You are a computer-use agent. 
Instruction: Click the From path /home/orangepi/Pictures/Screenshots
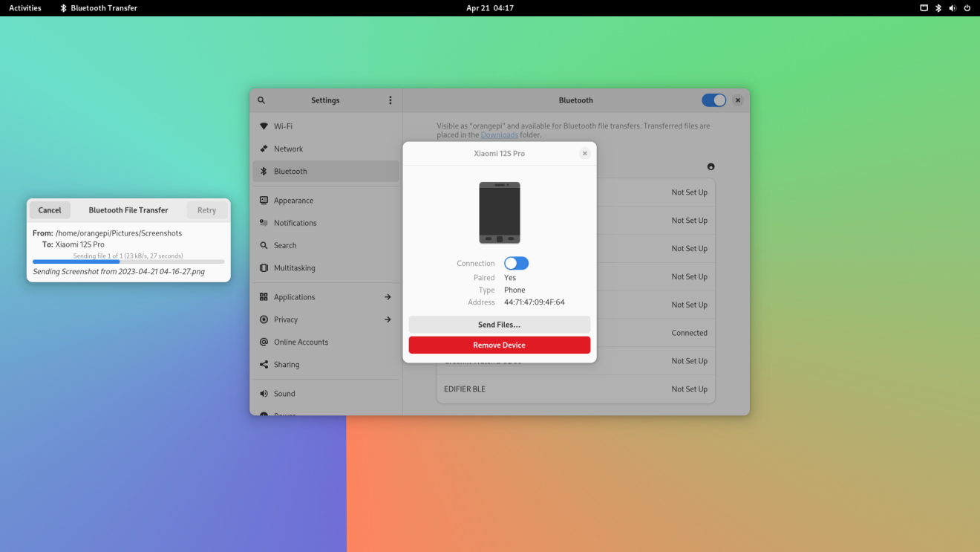119,233
